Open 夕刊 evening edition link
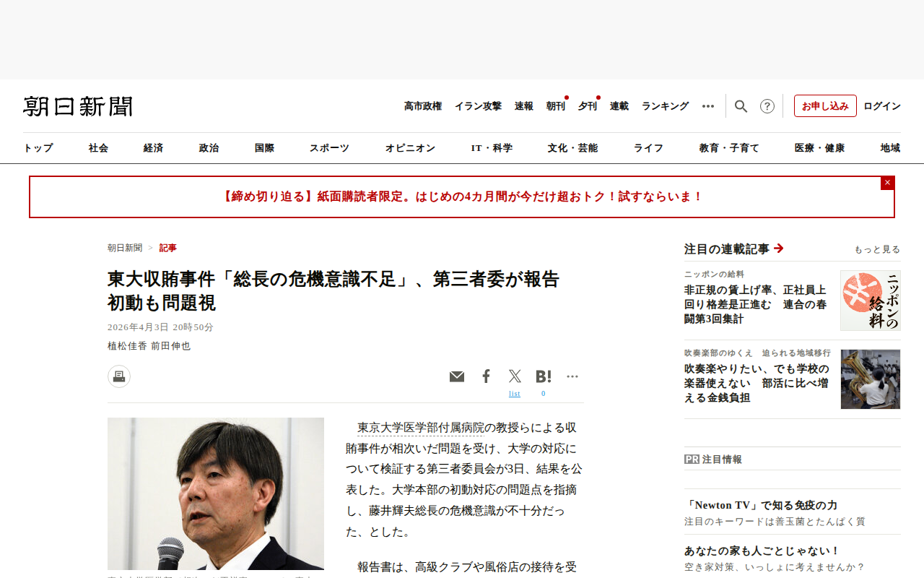 [588, 106]
